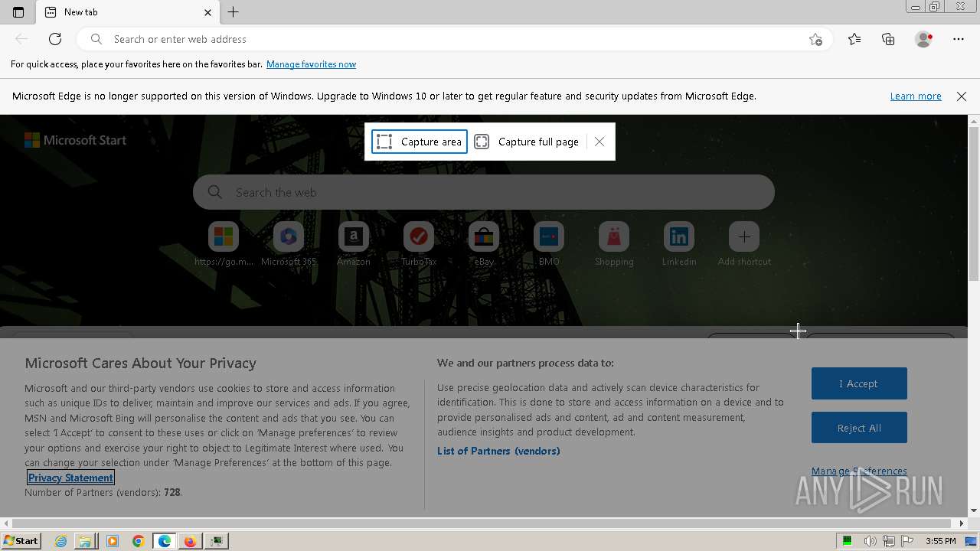The width and height of the screenshot is (980, 551).
Task: Click the Action Center flag tray icon
Action: [x=907, y=541]
